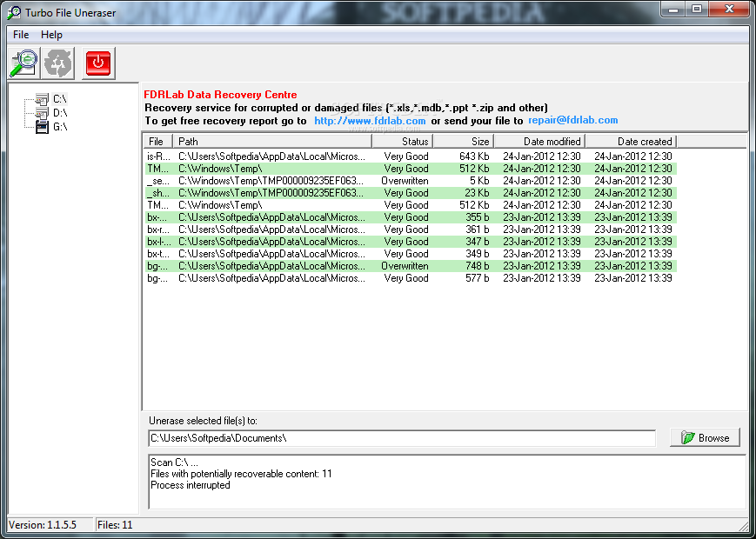This screenshot has width=756, height=539.
Task: Sort by the Size column header
Action: [464, 141]
